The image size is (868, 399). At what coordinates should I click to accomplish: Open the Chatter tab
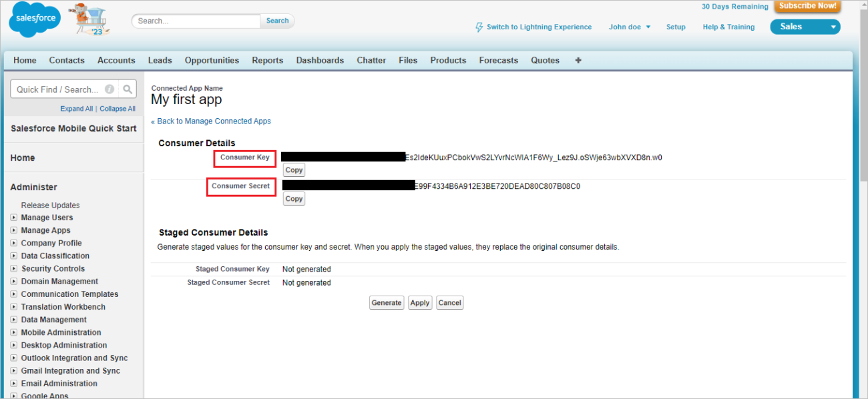(371, 60)
